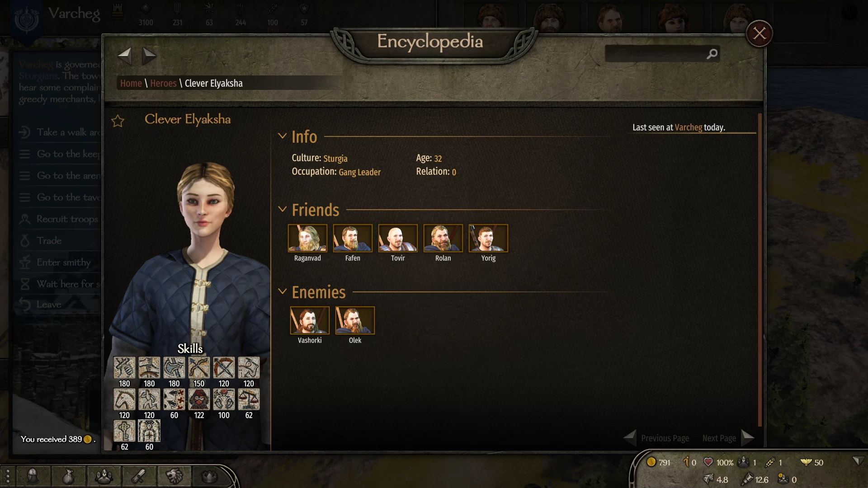This screenshot has height=488, width=868.
Task: Select friend portrait Tovir
Action: click(x=398, y=238)
